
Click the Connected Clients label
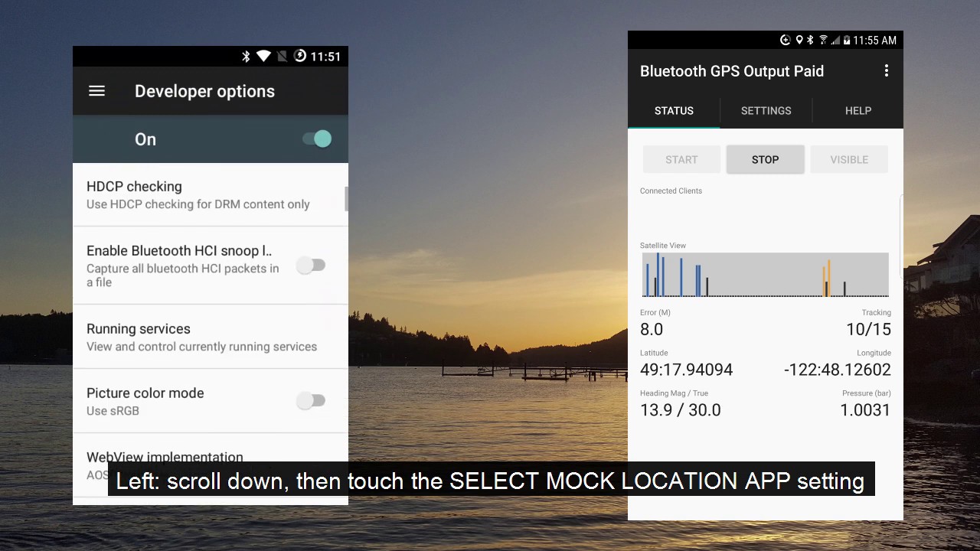(671, 191)
